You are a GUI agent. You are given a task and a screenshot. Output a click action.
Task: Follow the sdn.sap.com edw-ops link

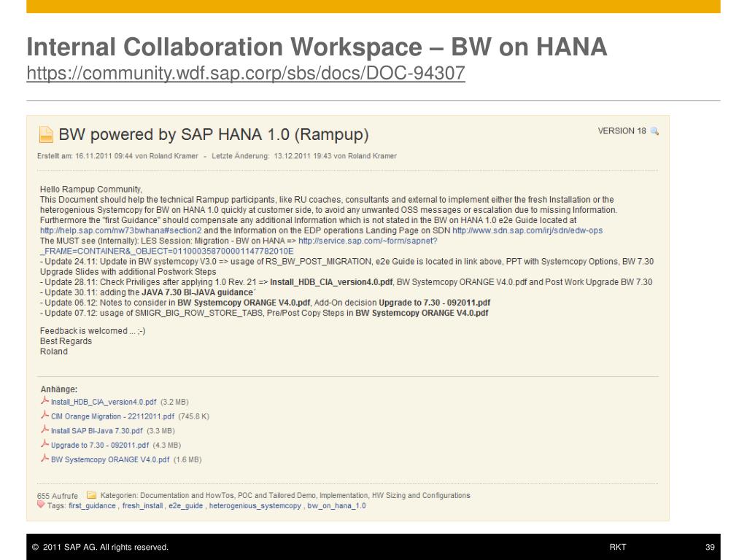coord(527,230)
